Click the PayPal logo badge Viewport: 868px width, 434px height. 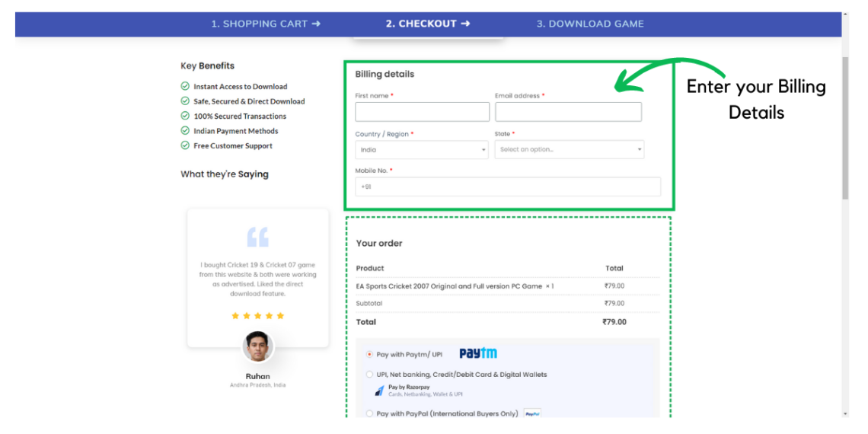point(533,413)
